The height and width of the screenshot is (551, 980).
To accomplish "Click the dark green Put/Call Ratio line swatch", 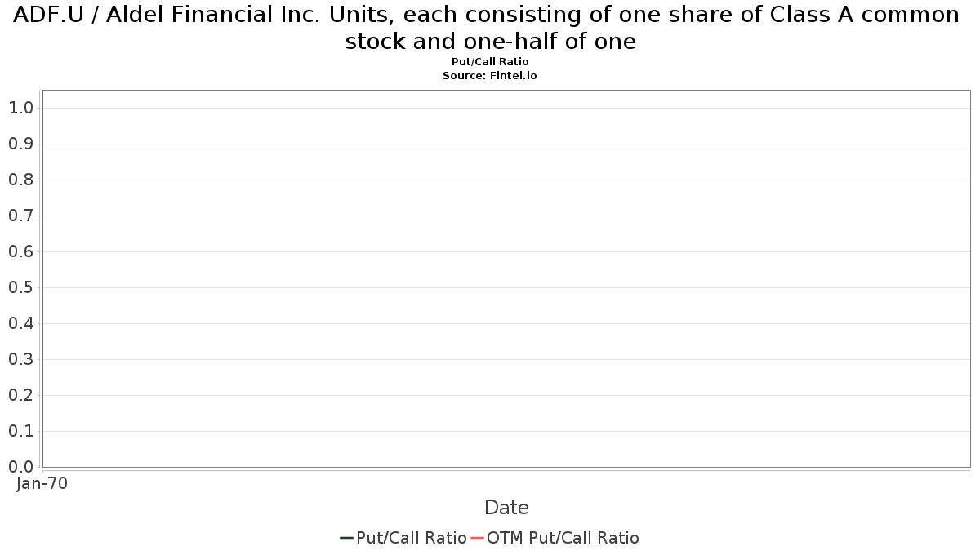I will click(346, 538).
